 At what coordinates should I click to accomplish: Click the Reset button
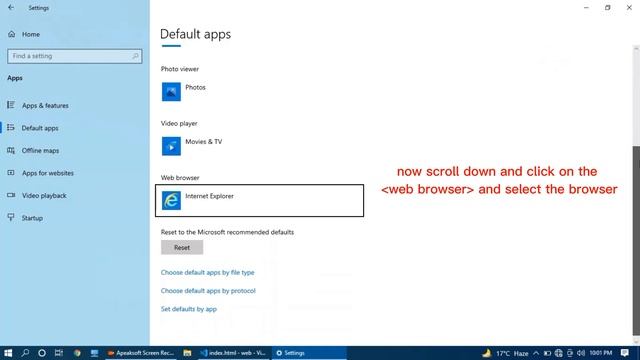[x=182, y=247]
